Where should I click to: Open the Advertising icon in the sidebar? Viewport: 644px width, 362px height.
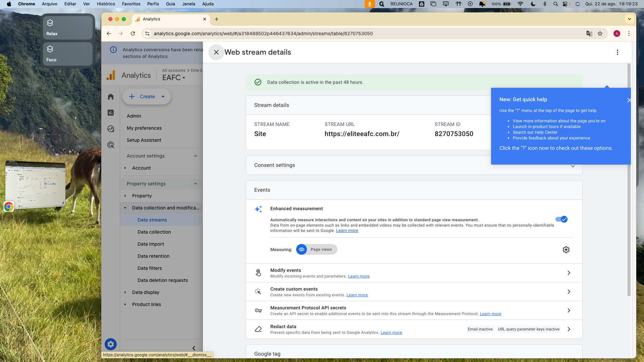[111, 145]
